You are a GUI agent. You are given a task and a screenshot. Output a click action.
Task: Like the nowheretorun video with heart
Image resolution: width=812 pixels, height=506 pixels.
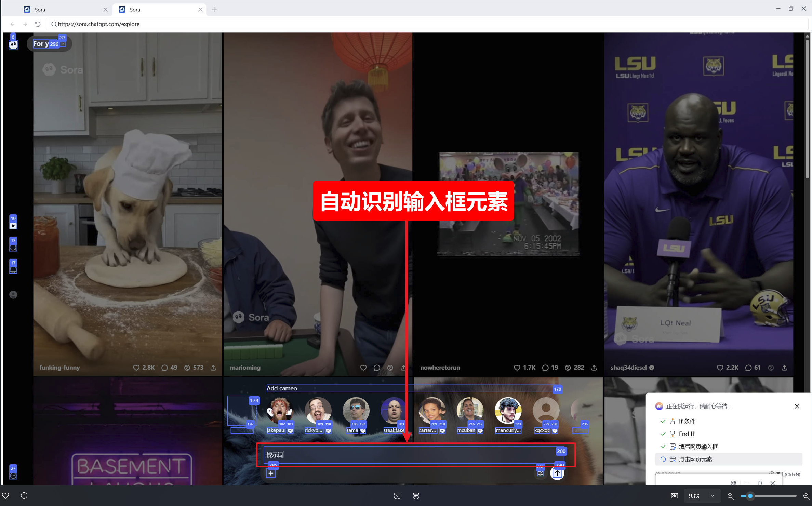tap(517, 368)
